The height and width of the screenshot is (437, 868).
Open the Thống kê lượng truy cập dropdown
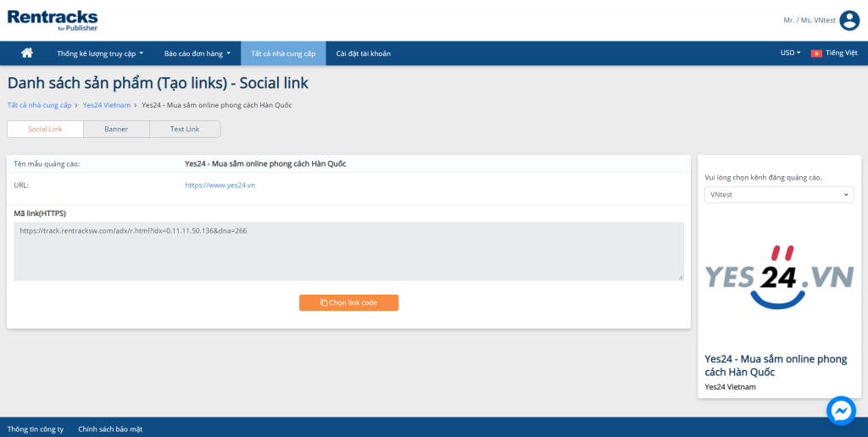[x=100, y=53]
